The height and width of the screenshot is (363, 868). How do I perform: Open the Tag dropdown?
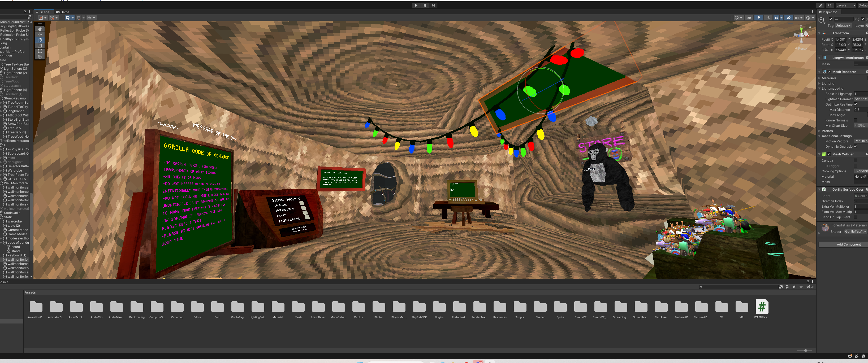pyautogui.click(x=843, y=26)
